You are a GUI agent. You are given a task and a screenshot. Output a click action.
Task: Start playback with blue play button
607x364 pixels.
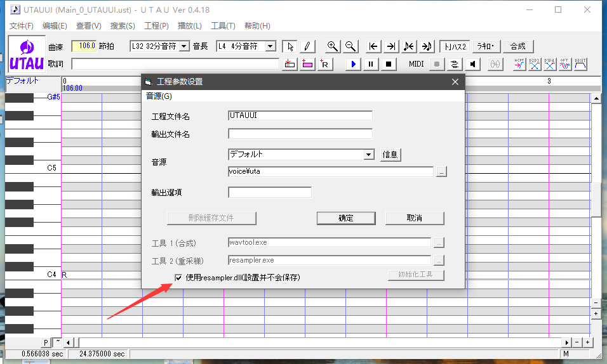[353, 64]
